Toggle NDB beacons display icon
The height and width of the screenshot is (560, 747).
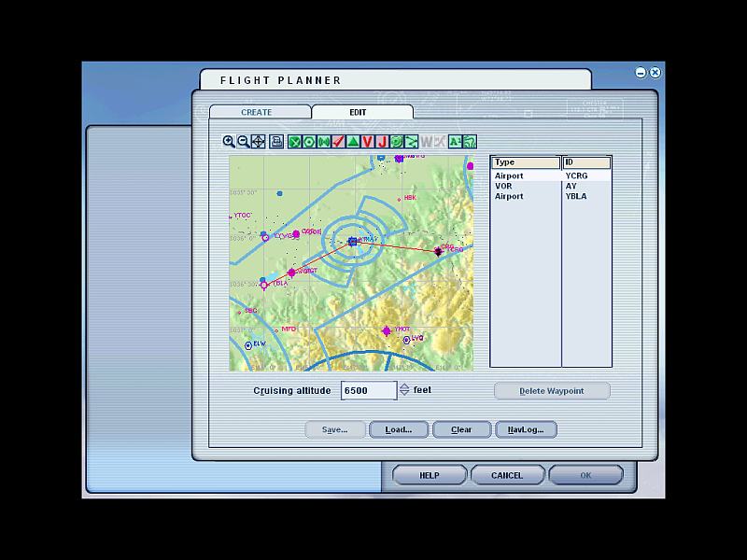click(x=323, y=142)
